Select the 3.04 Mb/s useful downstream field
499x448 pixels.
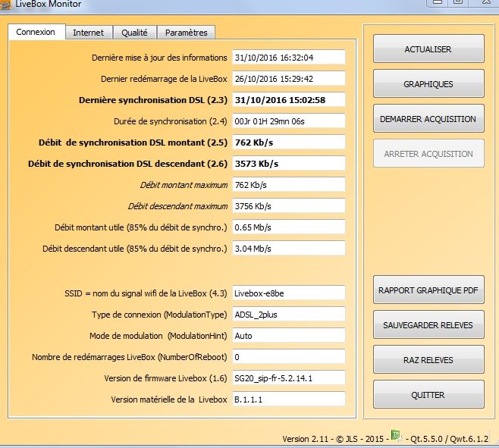pyautogui.click(x=289, y=249)
